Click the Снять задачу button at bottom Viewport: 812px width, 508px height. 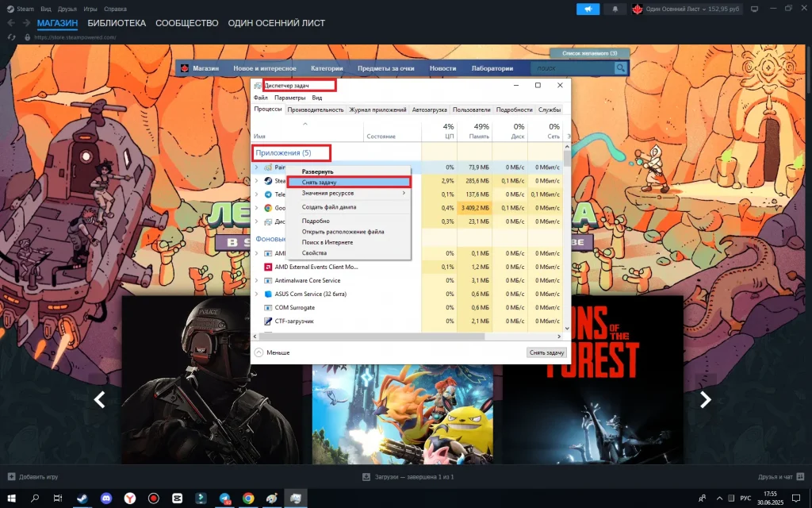point(546,352)
